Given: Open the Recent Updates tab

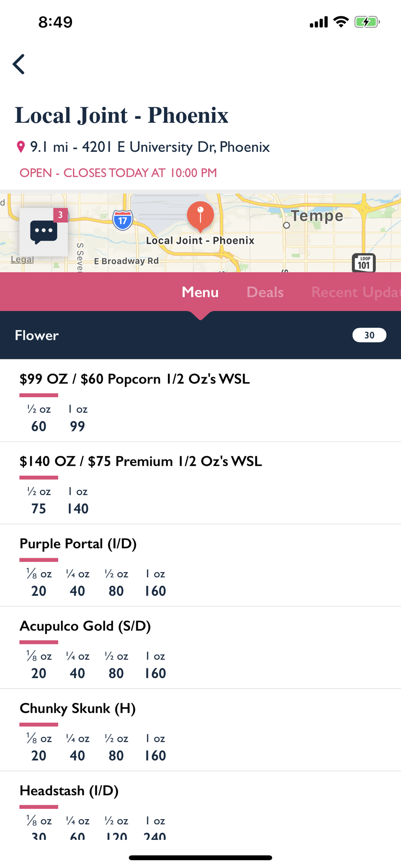Looking at the screenshot, I should pos(356,292).
